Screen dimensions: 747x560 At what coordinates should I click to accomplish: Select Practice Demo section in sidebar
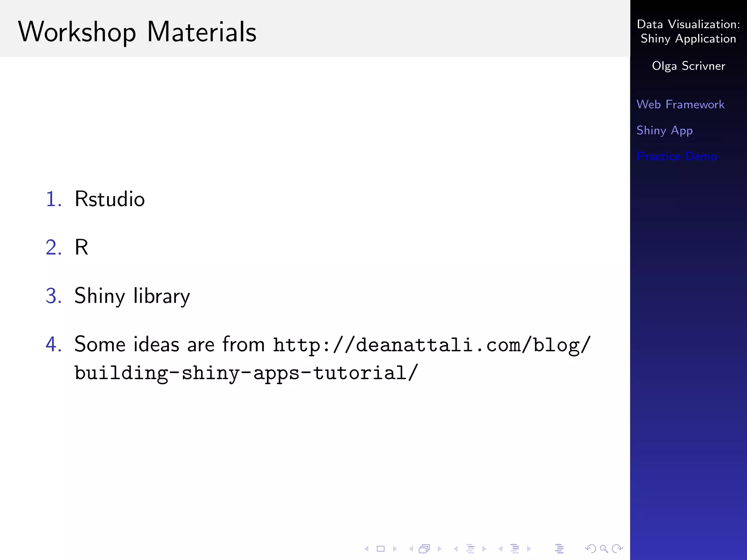tap(677, 156)
